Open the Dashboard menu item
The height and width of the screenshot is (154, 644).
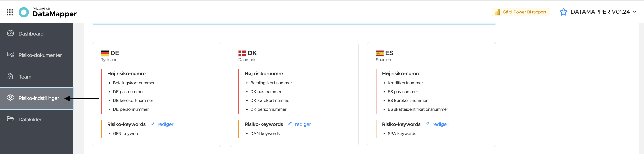pos(37,34)
